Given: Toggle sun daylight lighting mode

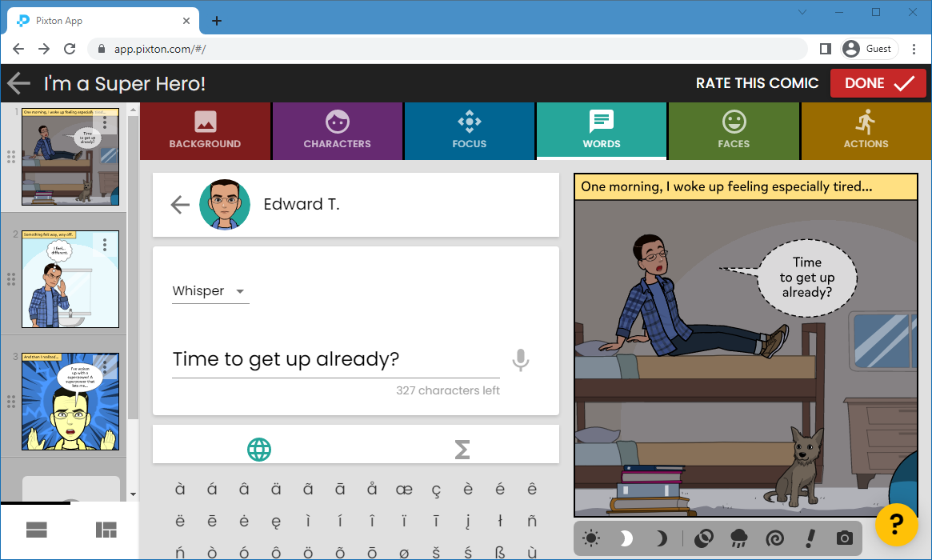Looking at the screenshot, I should point(591,538).
